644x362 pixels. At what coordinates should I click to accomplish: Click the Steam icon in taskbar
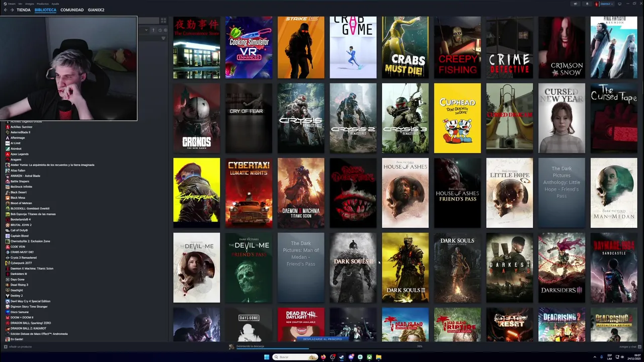pos(342,357)
